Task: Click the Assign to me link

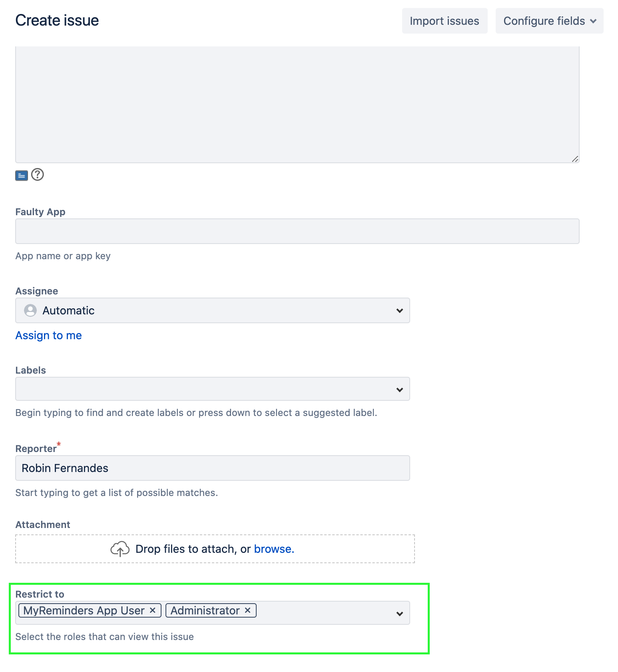Action: point(48,335)
